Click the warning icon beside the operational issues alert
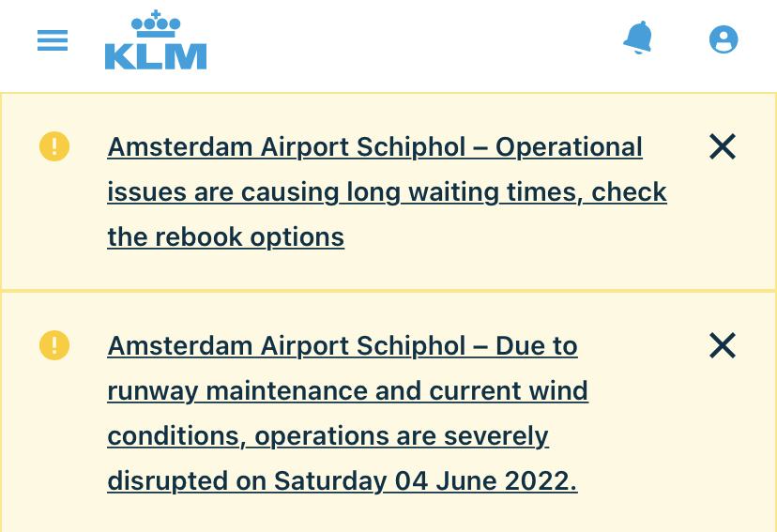 54,146
